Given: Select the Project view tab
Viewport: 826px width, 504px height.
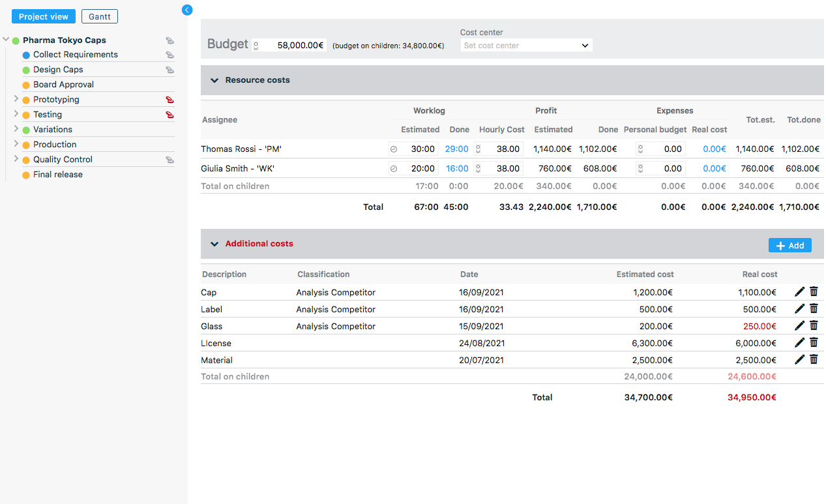Looking at the screenshot, I should tap(44, 17).
